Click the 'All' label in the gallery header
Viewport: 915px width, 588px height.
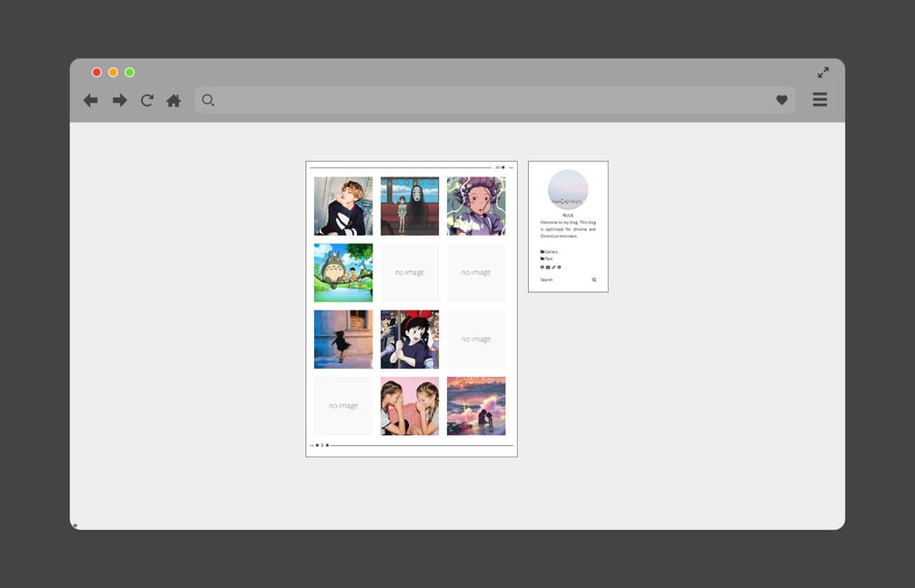(498, 167)
